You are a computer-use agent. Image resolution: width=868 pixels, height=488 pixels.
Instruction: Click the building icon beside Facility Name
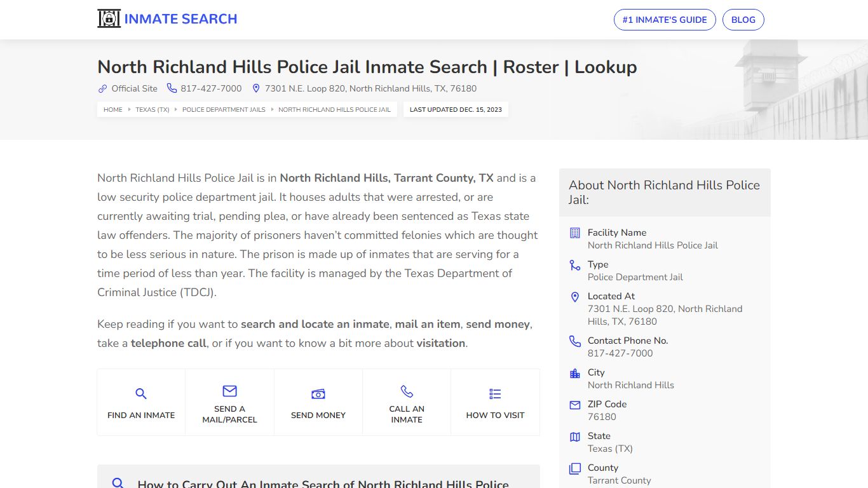click(x=575, y=233)
